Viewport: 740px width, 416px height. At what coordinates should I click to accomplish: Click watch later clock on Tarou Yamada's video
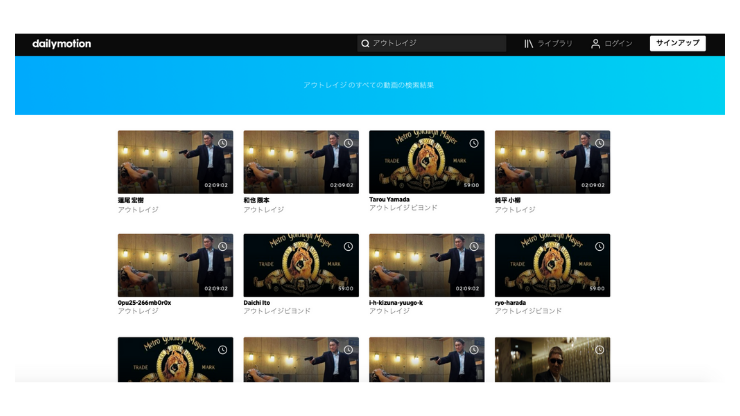point(474,143)
